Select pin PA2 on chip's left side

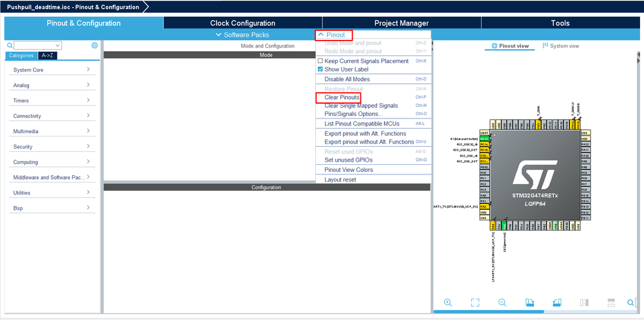click(485, 207)
